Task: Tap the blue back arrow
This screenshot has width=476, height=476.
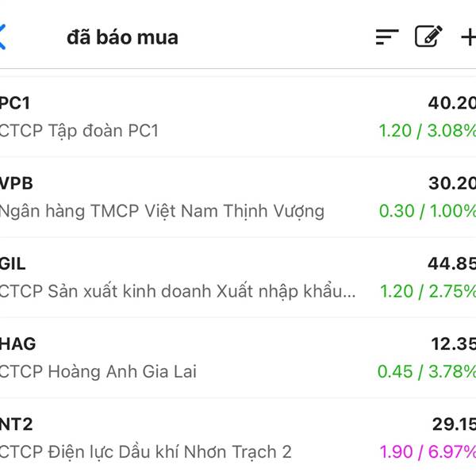Action: pos(2,37)
